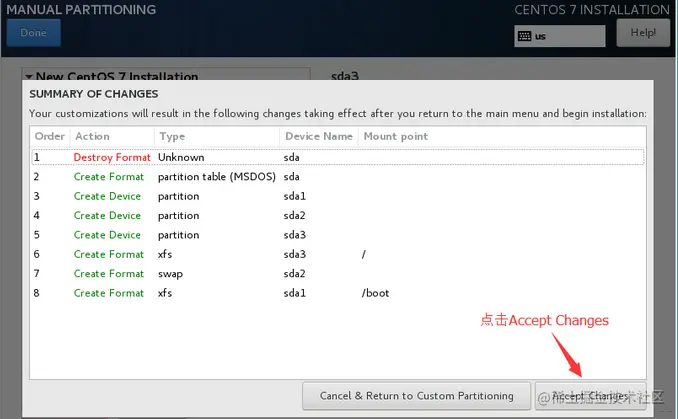Viewport: 678px width, 419px height.
Task: Click Cancel & Return to Custom Partitioning
Action: pos(416,396)
